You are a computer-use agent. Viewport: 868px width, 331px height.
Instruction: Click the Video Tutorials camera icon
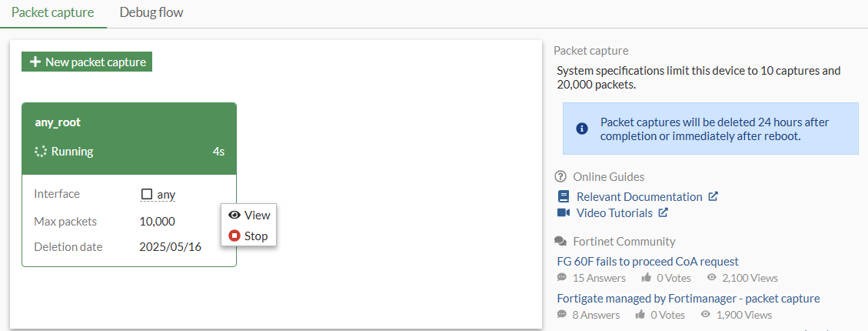click(563, 213)
